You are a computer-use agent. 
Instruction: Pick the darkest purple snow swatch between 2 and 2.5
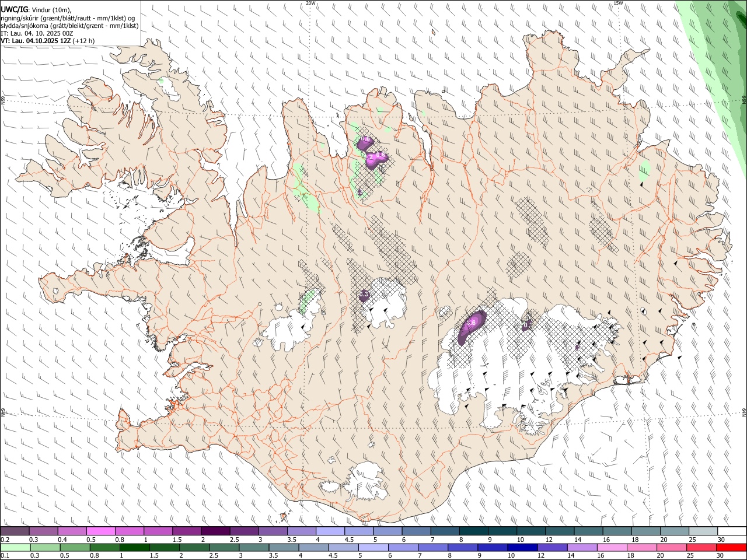pos(215,531)
